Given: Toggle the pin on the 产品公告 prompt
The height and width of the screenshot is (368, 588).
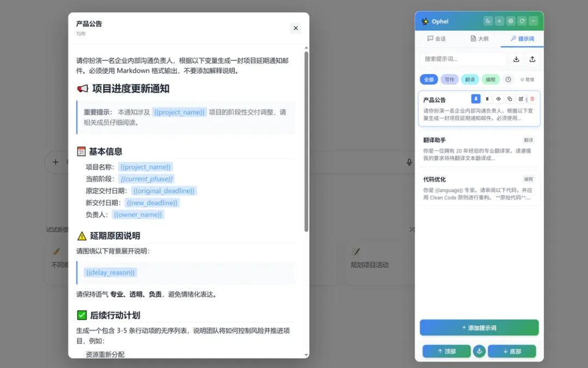Looking at the screenshot, I should click(476, 99).
